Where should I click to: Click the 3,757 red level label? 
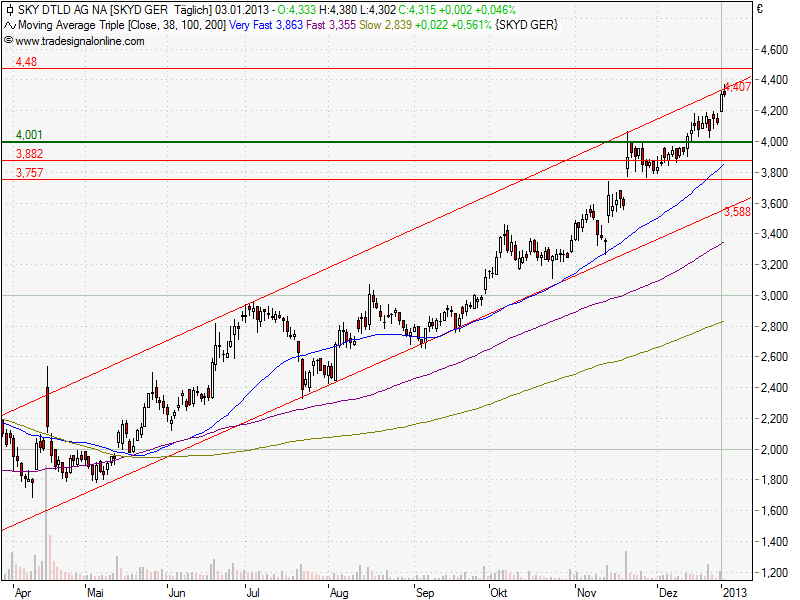pyautogui.click(x=29, y=173)
